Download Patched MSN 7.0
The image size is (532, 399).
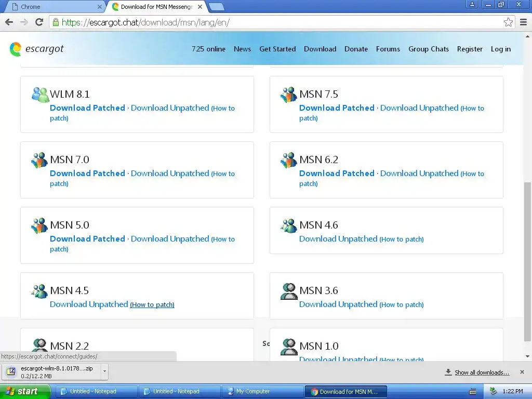coord(87,174)
